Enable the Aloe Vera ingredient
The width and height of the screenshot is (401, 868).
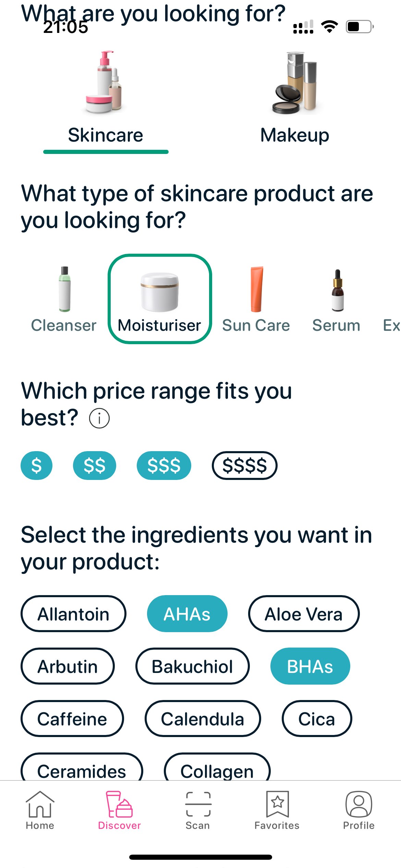tap(303, 614)
